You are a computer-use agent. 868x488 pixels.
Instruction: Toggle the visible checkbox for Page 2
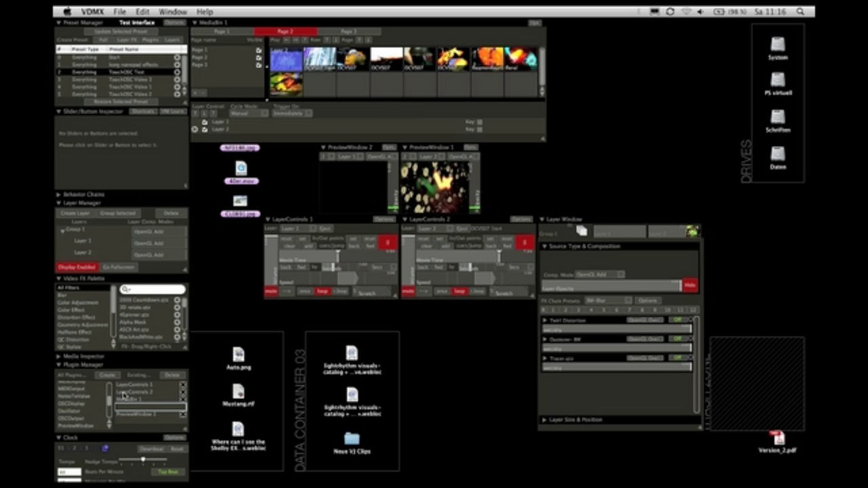point(259,58)
